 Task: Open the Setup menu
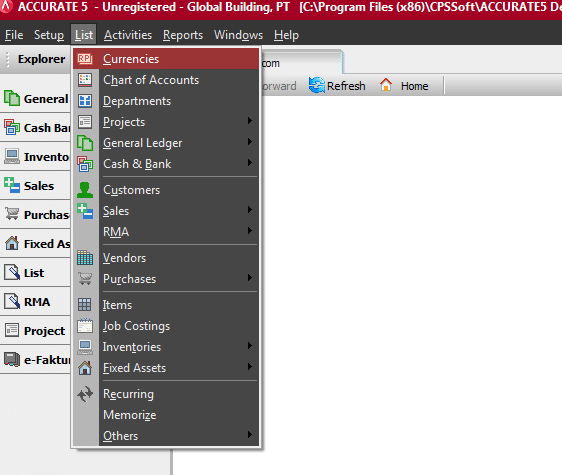49,35
